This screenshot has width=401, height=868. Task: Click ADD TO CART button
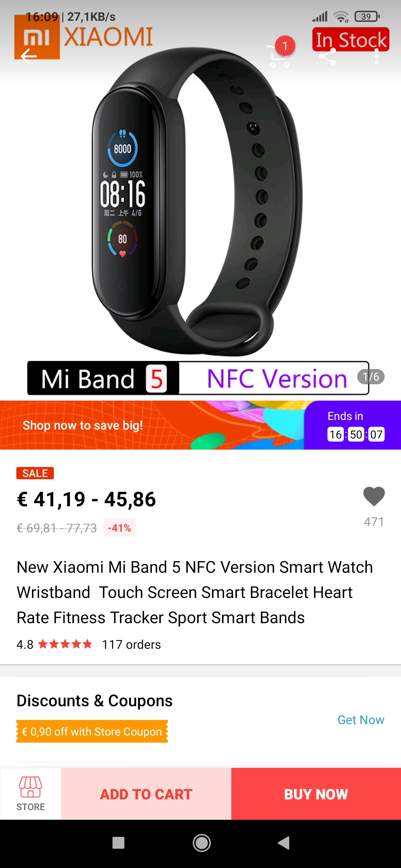click(x=146, y=794)
